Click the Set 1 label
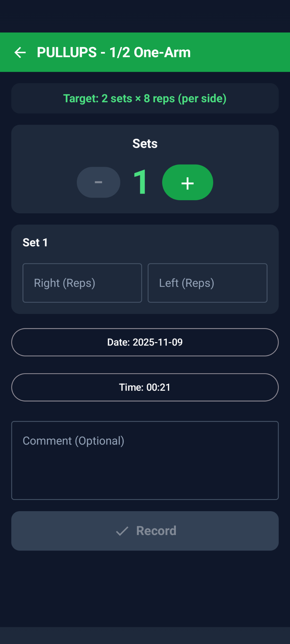 tap(35, 243)
